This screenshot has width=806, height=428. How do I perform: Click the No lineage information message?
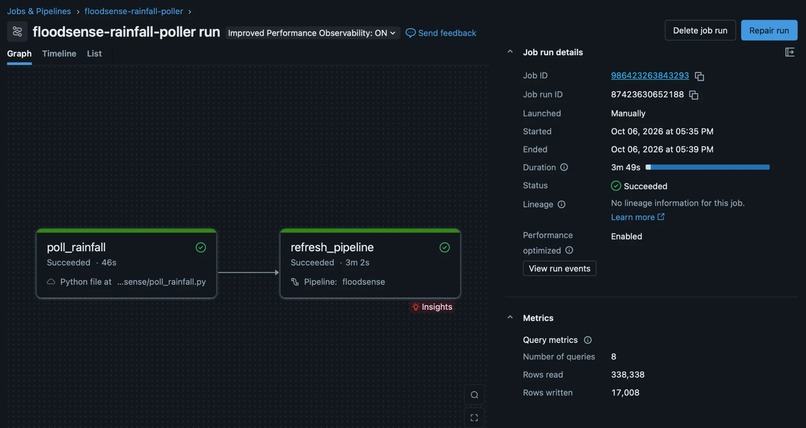[677, 203]
